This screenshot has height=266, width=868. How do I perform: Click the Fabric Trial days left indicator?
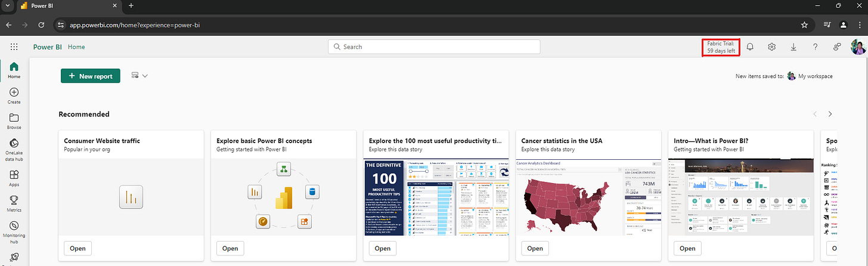(721, 47)
